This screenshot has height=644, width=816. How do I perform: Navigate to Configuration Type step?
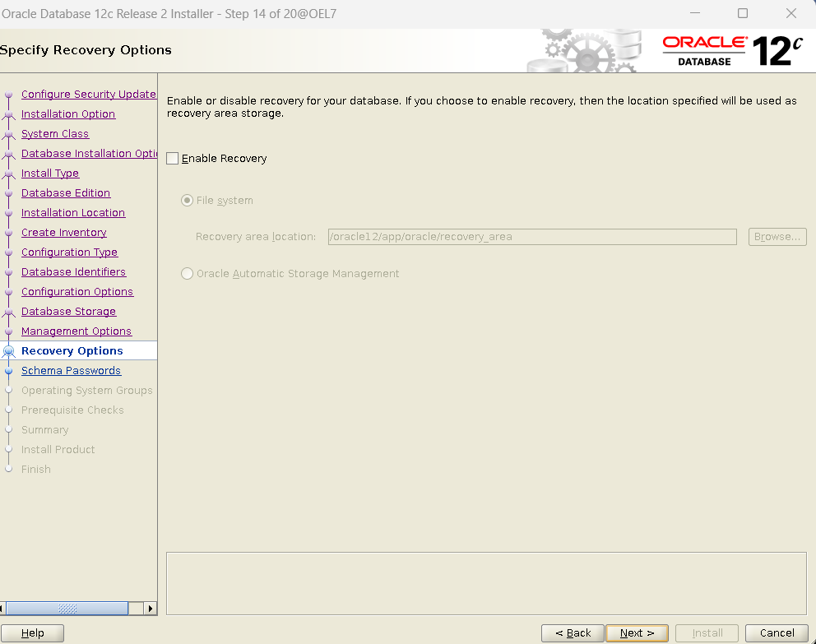point(69,253)
